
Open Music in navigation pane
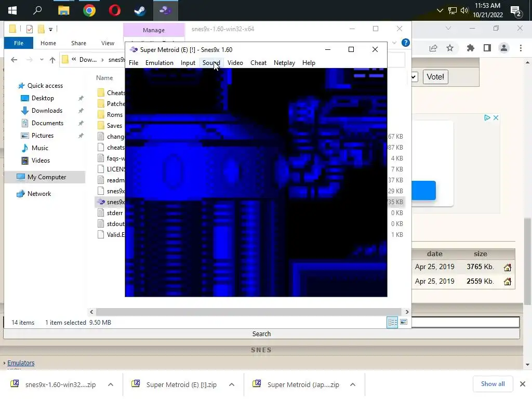(x=39, y=148)
